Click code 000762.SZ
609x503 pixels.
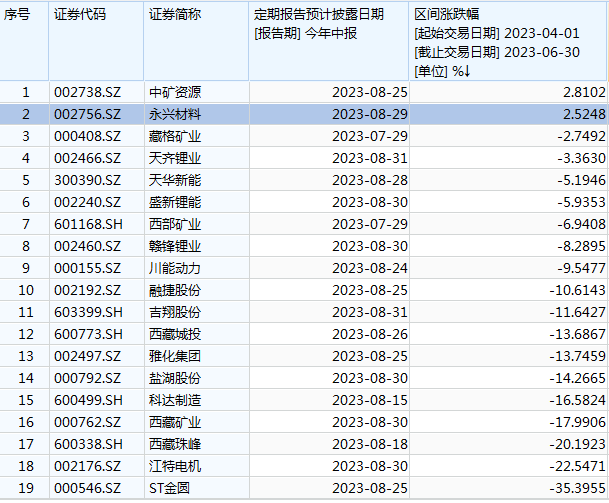point(88,422)
